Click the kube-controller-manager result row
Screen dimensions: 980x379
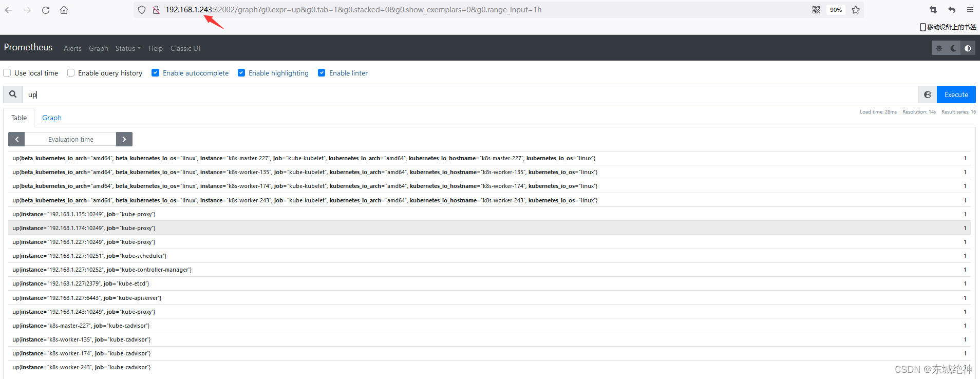489,270
